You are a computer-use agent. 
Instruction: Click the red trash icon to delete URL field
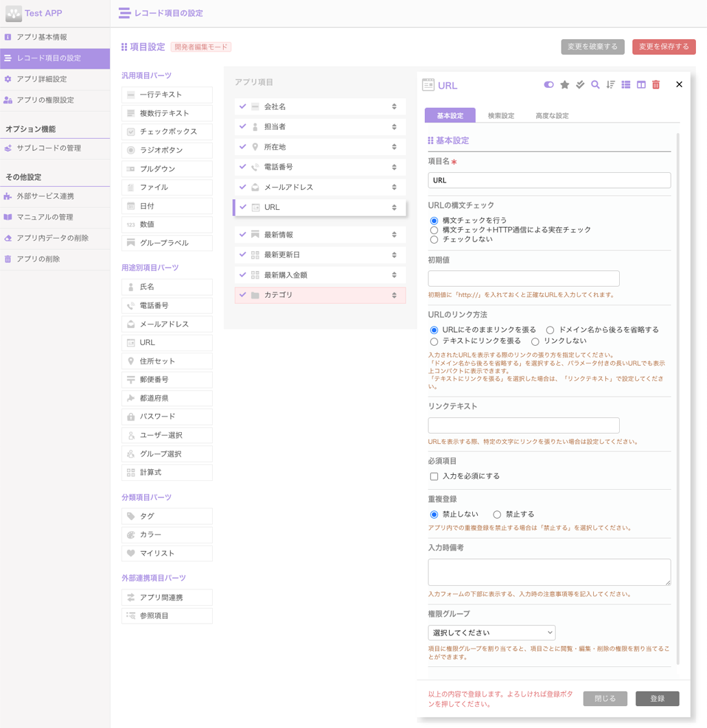[x=656, y=84]
